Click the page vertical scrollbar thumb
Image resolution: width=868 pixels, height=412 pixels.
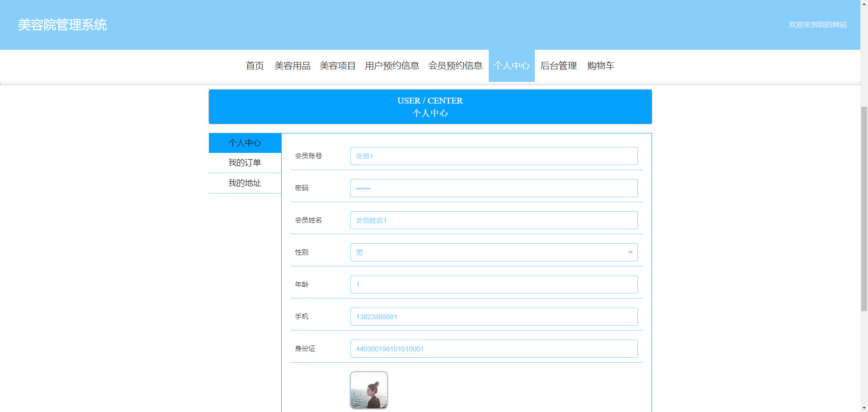[864, 208]
